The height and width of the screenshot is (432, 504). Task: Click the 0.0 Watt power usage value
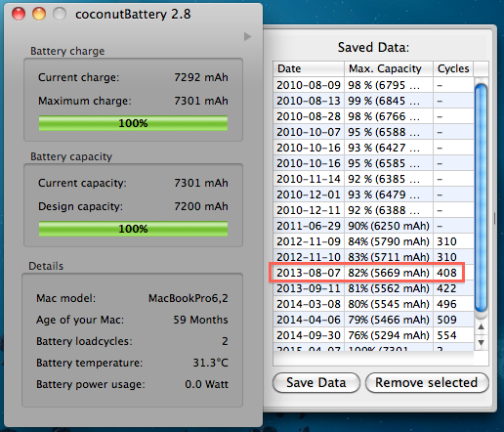[206, 384]
